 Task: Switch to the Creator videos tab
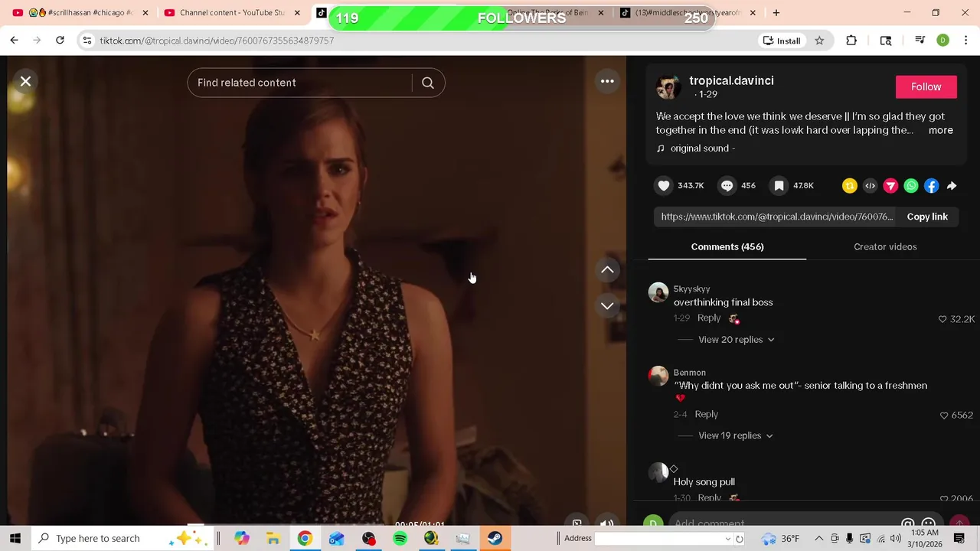click(x=885, y=246)
